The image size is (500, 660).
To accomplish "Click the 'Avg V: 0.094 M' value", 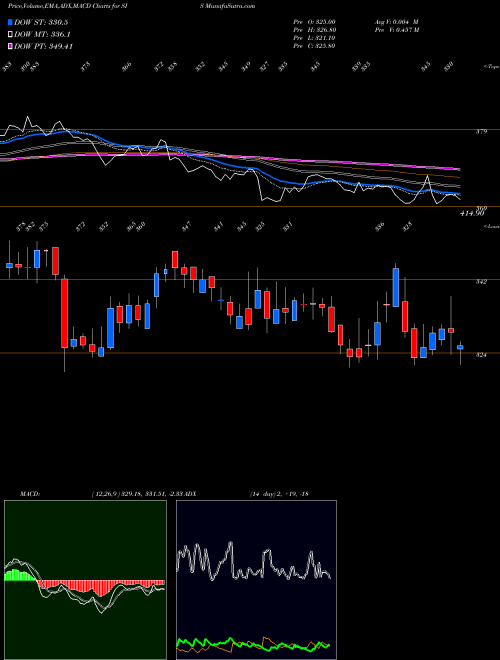I will (x=396, y=22).
